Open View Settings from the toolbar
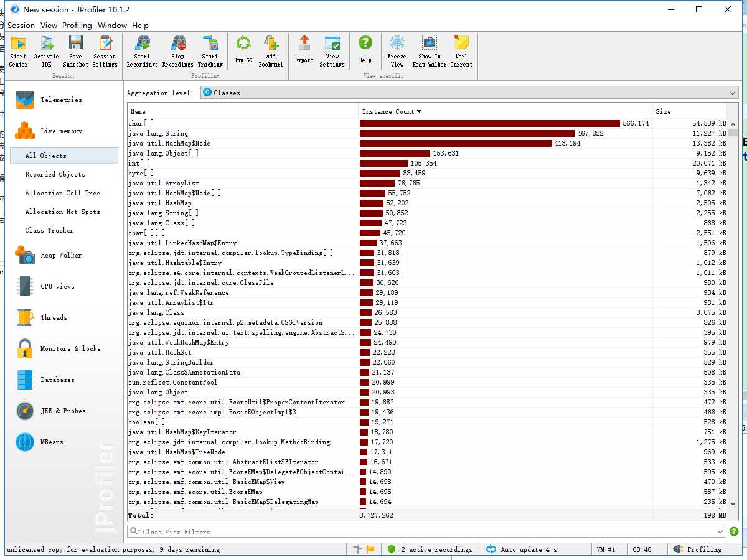Viewport: 747px width, 560px height. pyautogui.click(x=332, y=52)
